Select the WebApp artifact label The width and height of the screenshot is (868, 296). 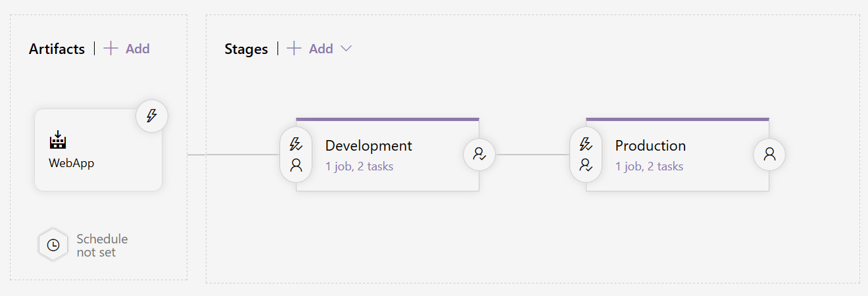coord(71,163)
